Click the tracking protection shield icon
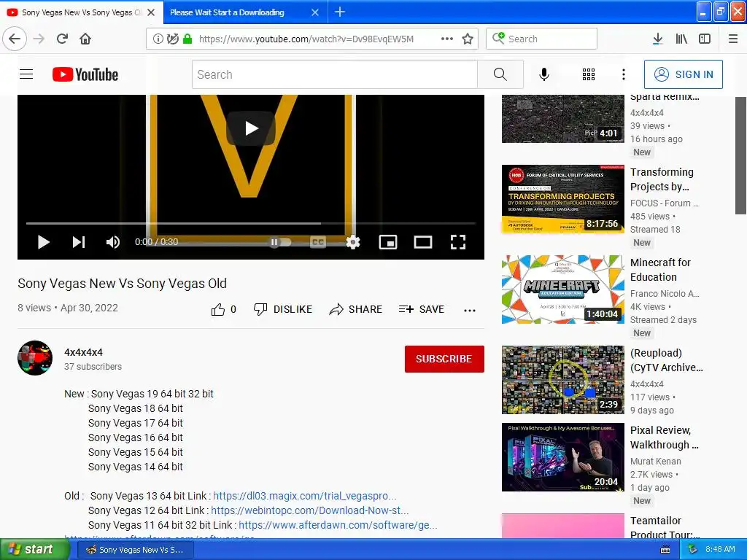The height and width of the screenshot is (560, 747). pos(172,39)
